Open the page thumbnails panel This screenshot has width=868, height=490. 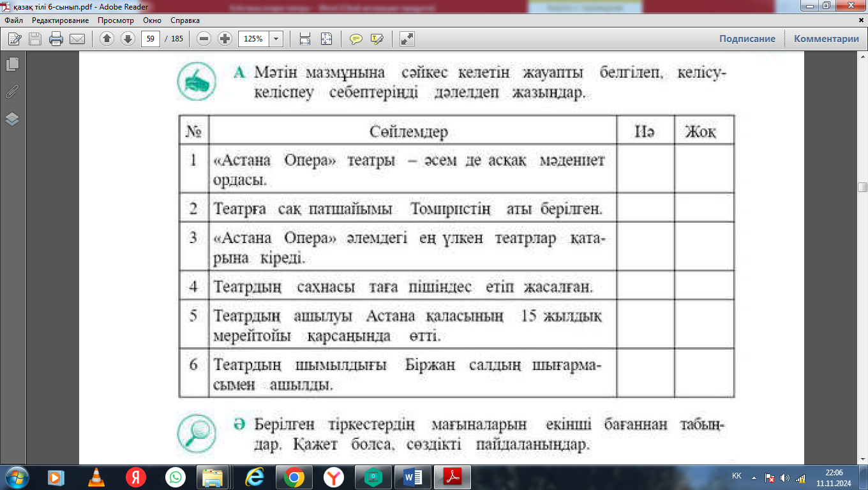click(x=12, y=64)
